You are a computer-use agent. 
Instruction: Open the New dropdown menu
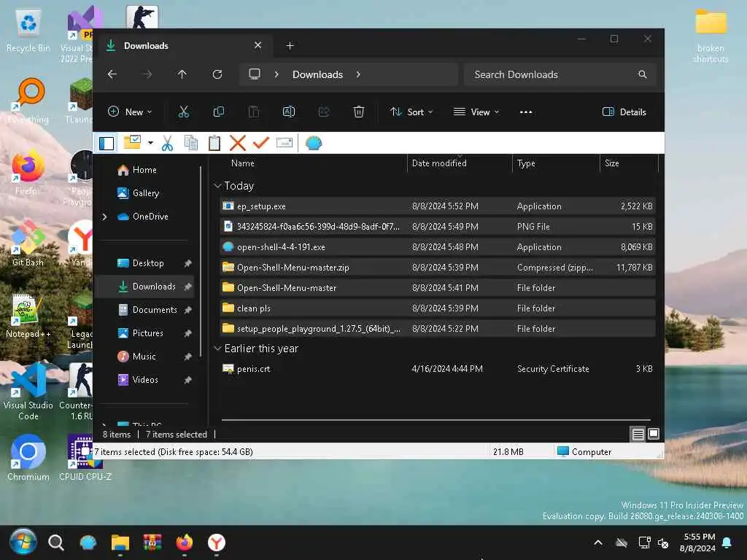(130, 112)
